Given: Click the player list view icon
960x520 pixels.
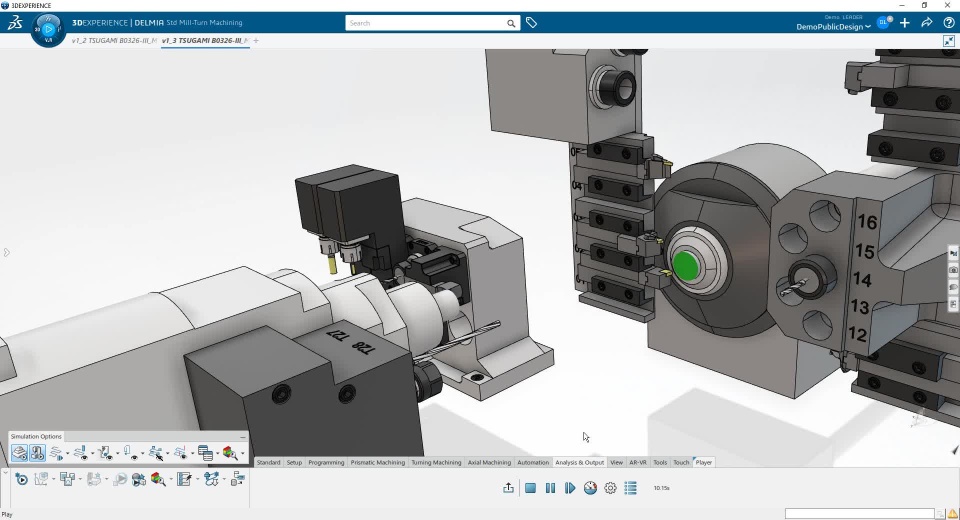Looking at the screenshot, I should [631, 488].
